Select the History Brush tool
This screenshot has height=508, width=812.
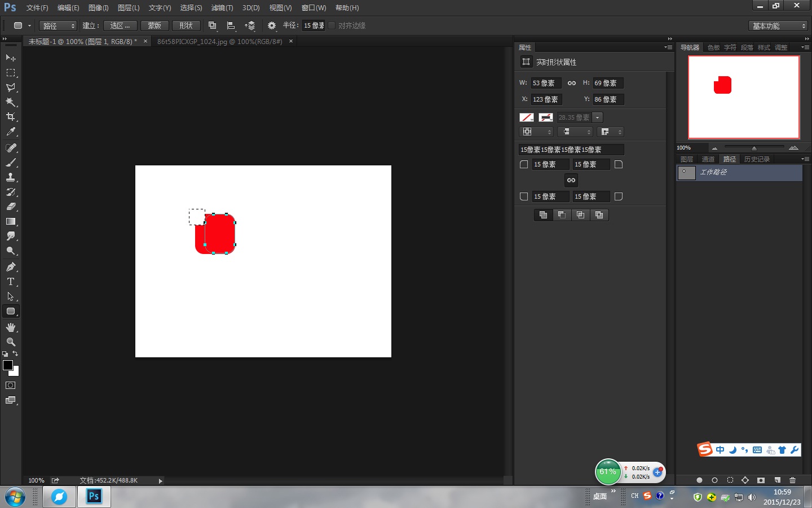point(11,192)
